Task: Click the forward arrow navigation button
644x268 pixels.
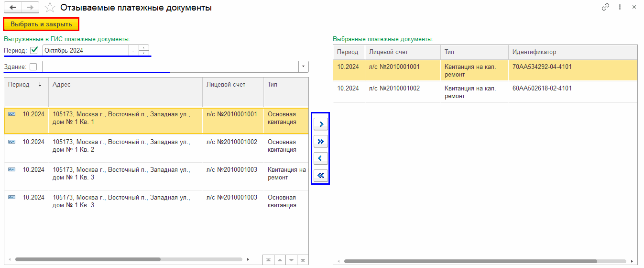Action: click(30, 8)
